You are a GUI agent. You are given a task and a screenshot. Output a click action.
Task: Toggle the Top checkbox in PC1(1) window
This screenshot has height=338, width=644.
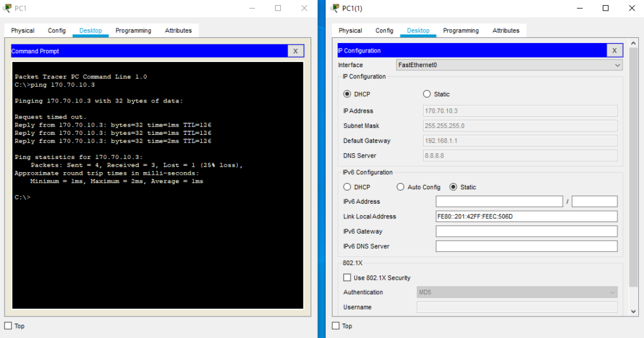pyautogui.click(x=335, y=326)
